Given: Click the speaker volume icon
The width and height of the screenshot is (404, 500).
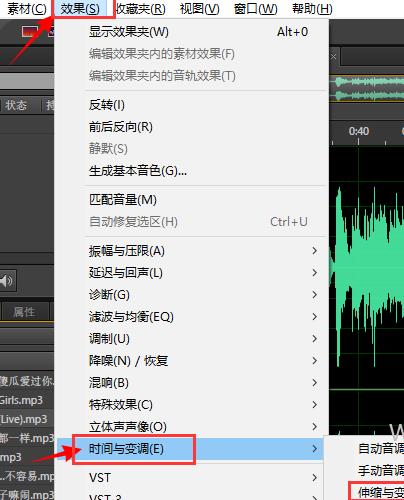Looking at the screenshot, I should pyautogui.click(x=6, y=281).
